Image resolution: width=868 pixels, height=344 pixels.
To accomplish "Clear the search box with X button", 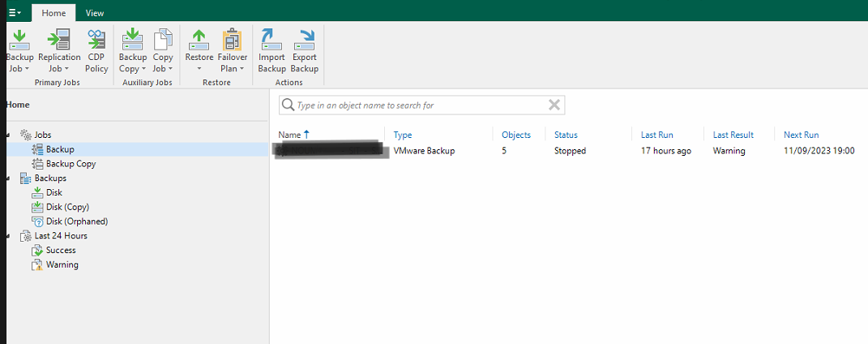I will coord(554,105).
